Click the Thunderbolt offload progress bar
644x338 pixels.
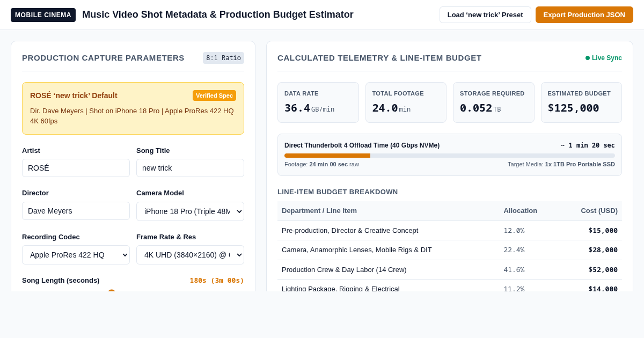[450, 156]
